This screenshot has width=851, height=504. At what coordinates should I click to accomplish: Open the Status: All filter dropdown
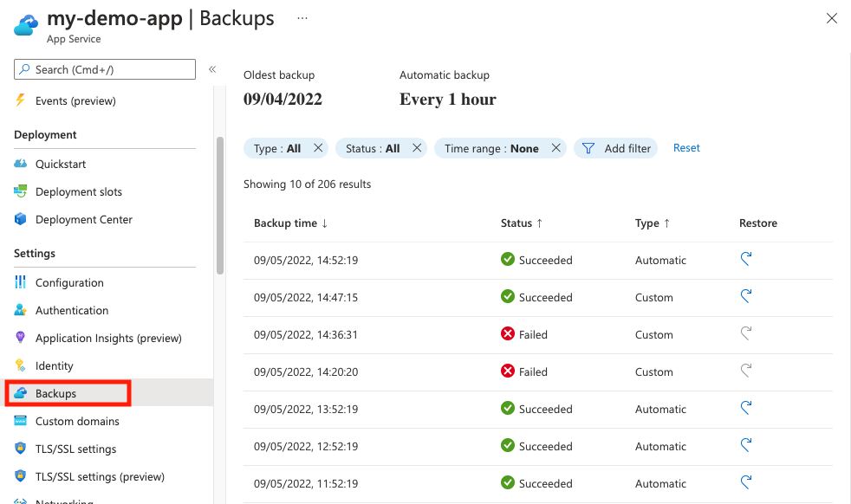(x=374, y=148)
